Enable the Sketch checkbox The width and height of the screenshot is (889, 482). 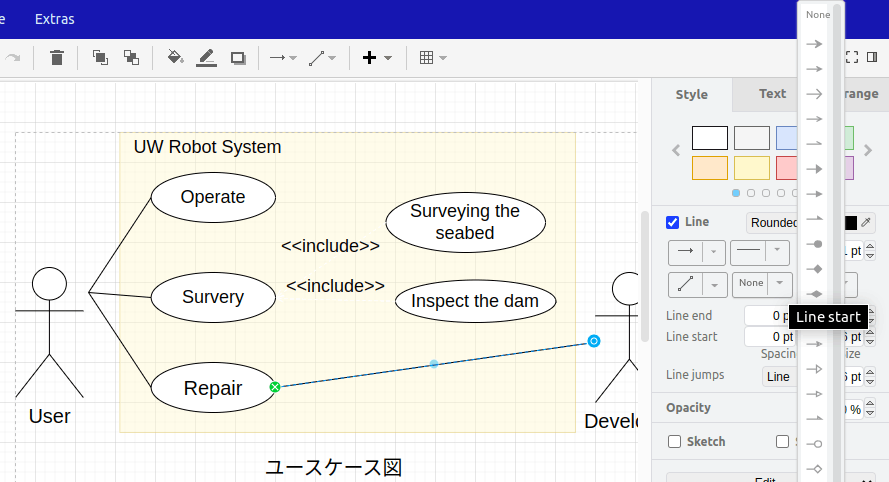(674, 442)
